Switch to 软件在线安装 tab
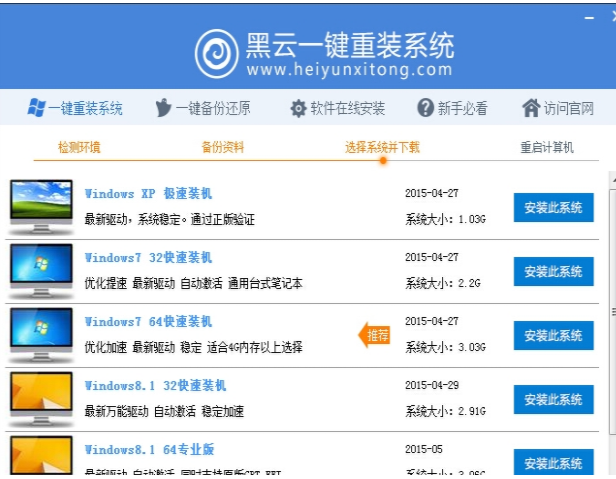Image resolution: width=616 pixels, height=479 pixels. coord(337,108)
